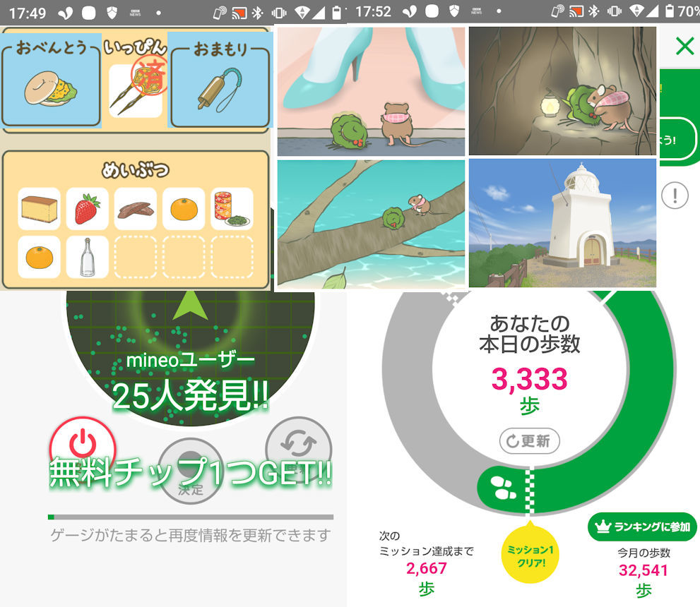Select the bell charm in おまもり slot
700x607 pixels.
pyautogui.click(x=220, y=90)
